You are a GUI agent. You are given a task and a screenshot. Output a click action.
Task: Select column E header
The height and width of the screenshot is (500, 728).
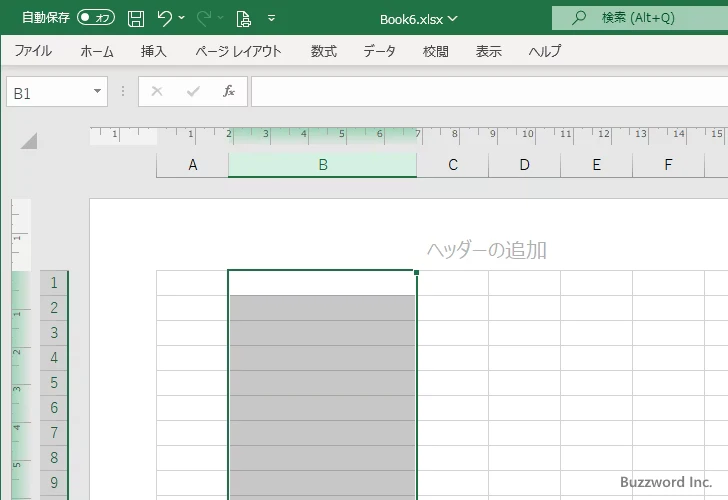pyautogui.click(x=597, y=165)
